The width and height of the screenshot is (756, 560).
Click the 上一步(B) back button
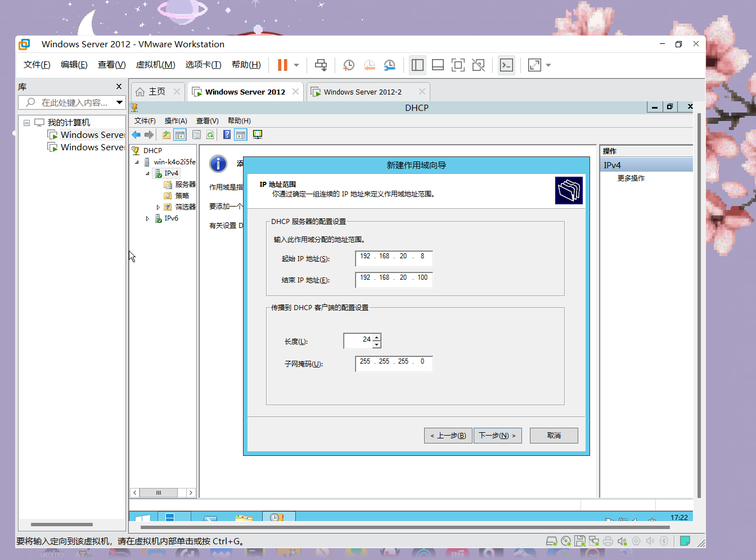448,436
